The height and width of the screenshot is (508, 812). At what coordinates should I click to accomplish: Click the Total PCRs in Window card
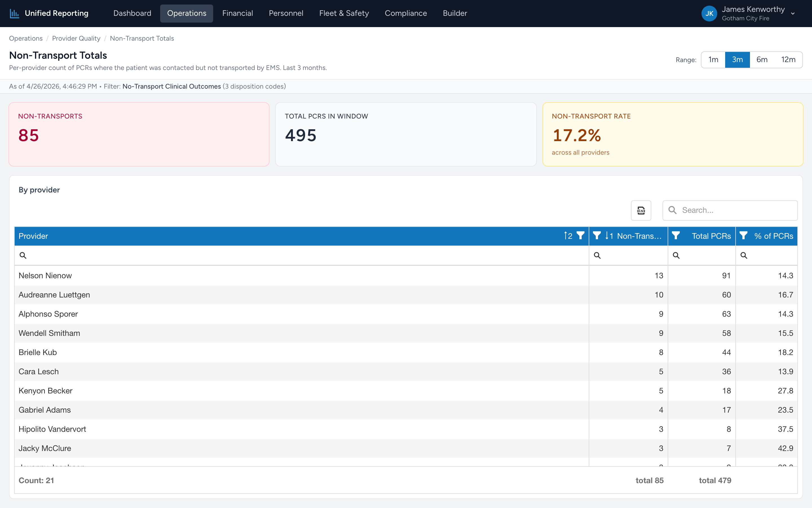coord(406,134)
